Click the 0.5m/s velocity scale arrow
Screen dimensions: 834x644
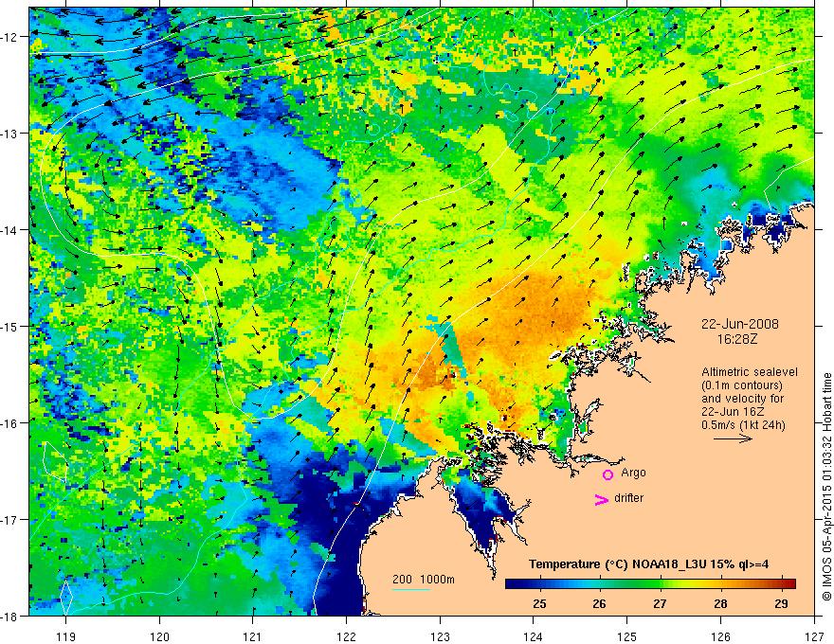coord(733,438)
